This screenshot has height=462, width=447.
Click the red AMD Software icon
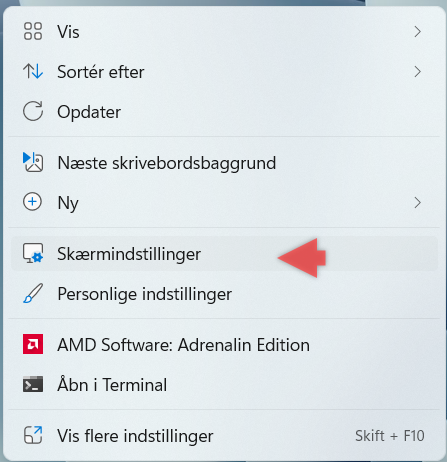tap(33, 344)
